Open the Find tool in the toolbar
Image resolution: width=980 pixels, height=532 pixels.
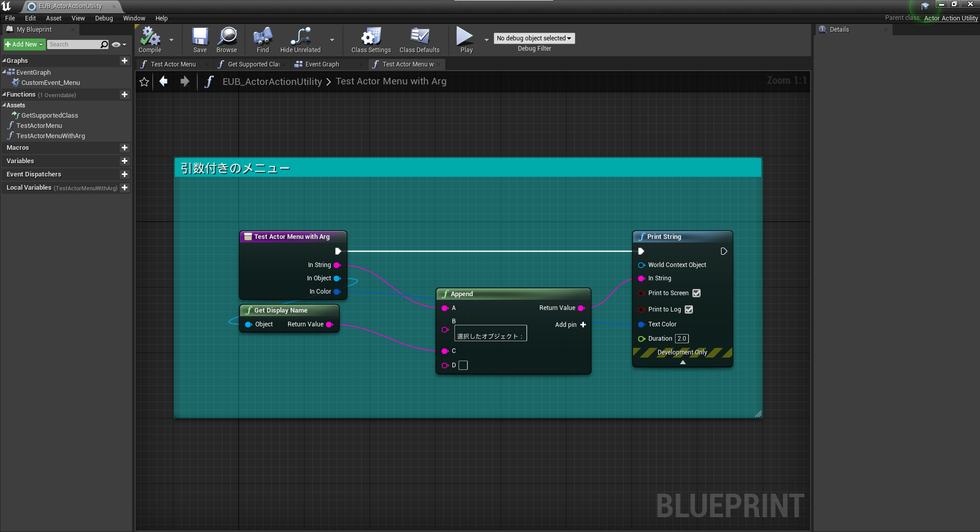click(x=263, y=40)
